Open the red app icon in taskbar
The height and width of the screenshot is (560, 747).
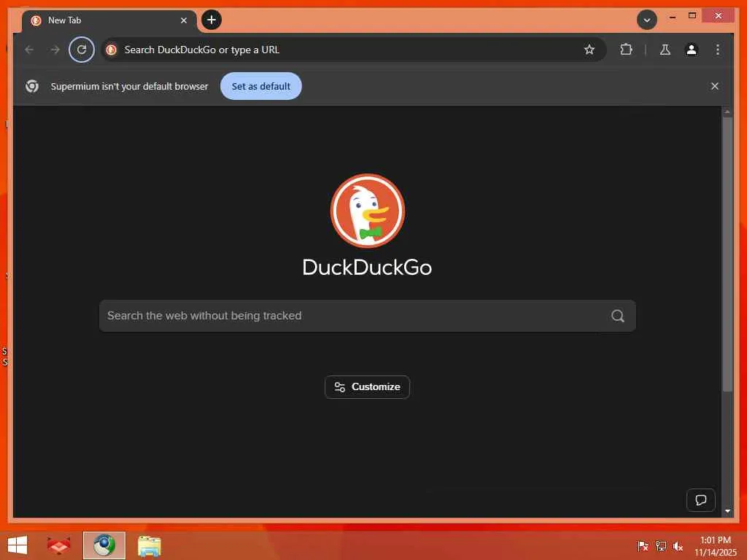tap(58, 545)
